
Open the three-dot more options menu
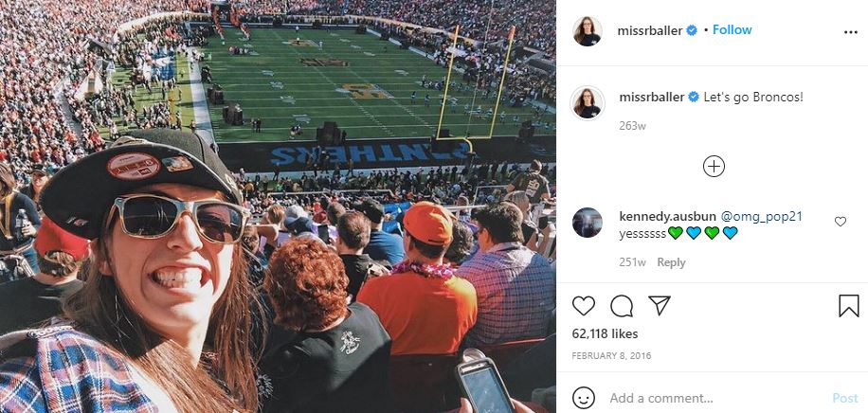click(850, 32)
